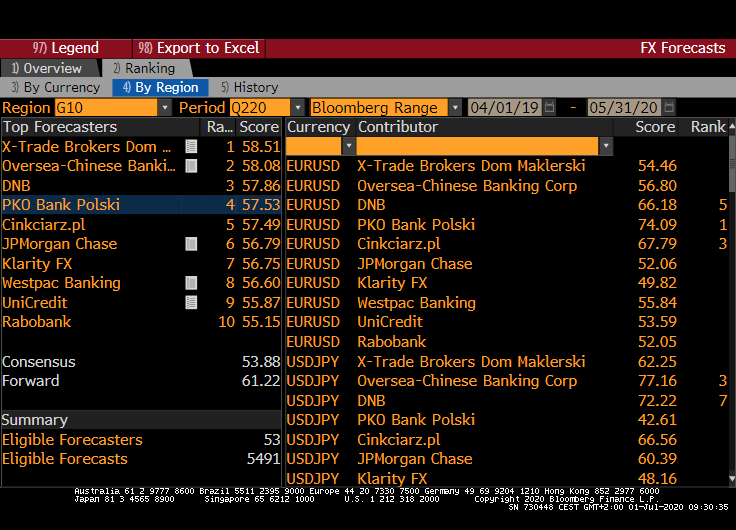
Task: Switch to the Overview tab
Action: [x=47, y=68]
